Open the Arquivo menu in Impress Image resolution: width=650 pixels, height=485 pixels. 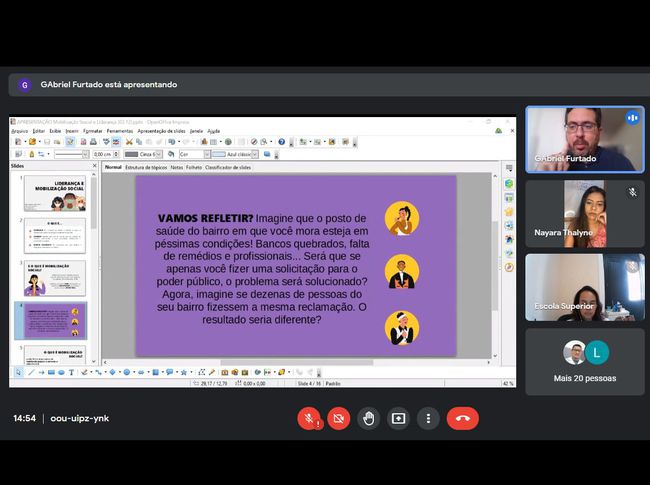20,131
